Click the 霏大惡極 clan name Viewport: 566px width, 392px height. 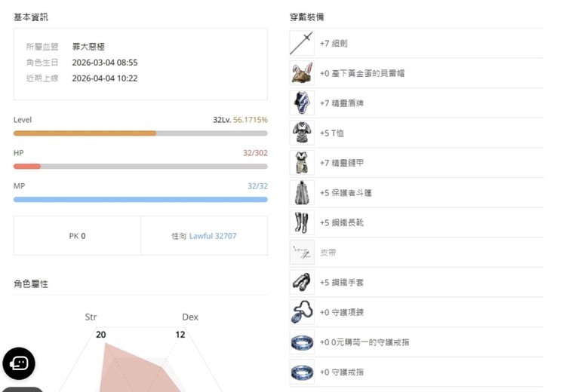click(x=88, y=47)
